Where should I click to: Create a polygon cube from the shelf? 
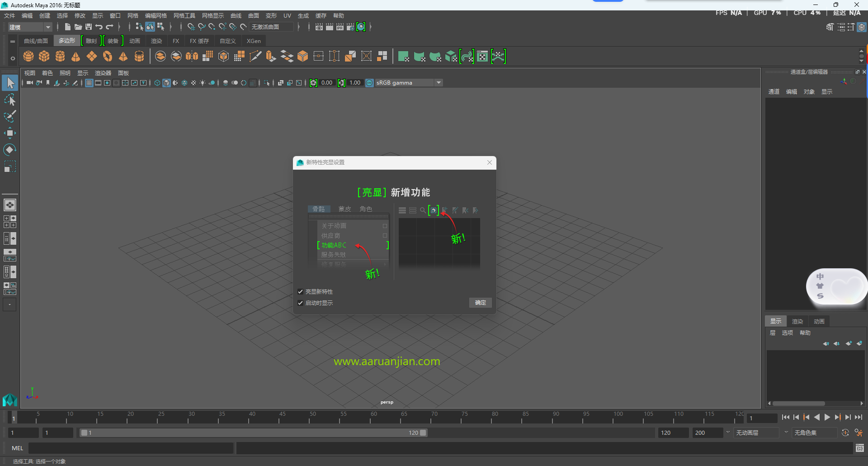[x=44, y=56]
